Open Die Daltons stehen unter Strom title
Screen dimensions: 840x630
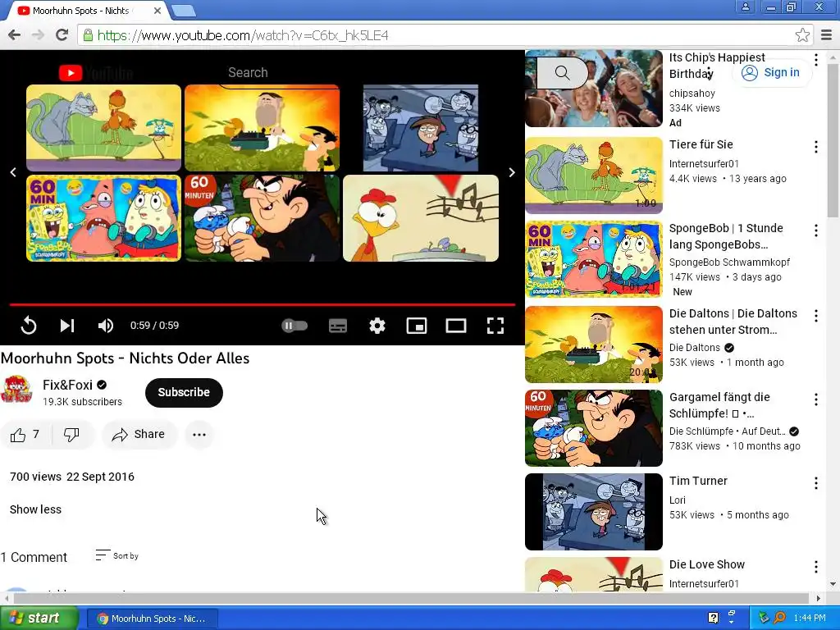(733, 322)
